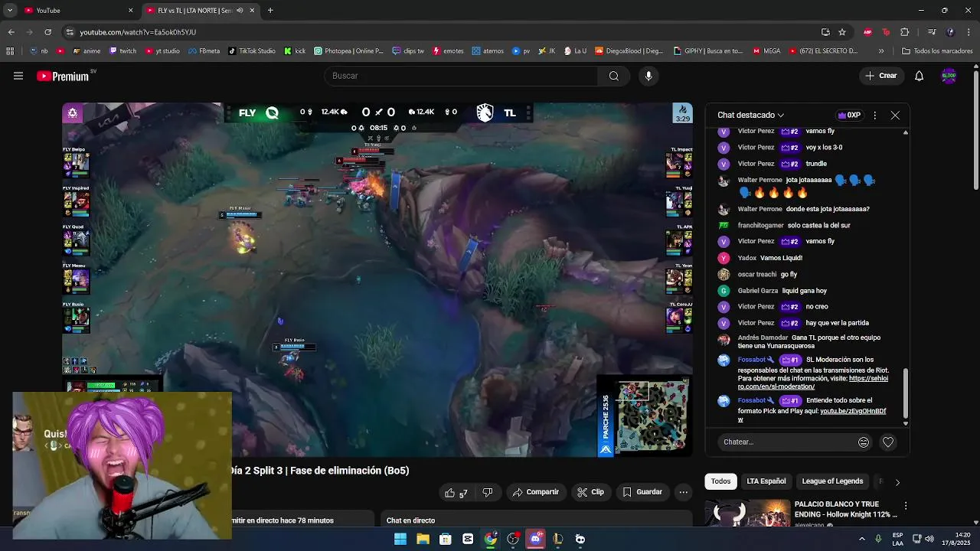Select the Todos filter chip
This screenshot has width=980, height=551.
pyautogui.click(x=720, y=481)
